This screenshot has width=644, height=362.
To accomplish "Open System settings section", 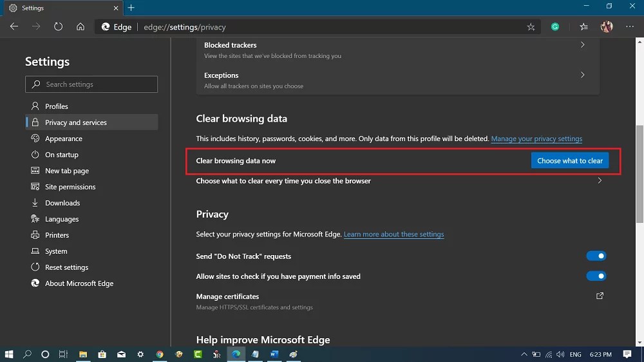I will (x=91, y=251).
